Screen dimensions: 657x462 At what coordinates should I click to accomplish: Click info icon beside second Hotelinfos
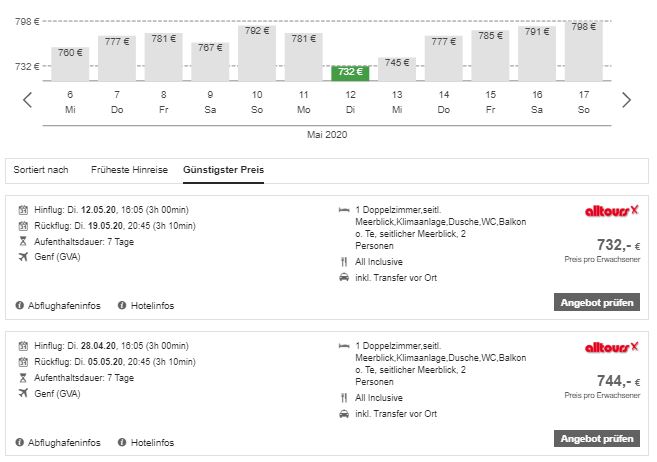(x=122, y=442)
